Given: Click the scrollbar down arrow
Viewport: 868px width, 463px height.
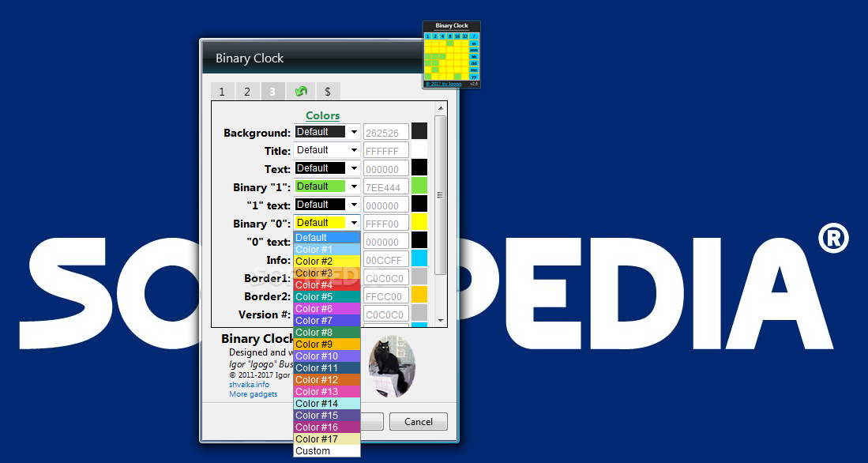Looking at the screenshot, I should click(441, 320).
